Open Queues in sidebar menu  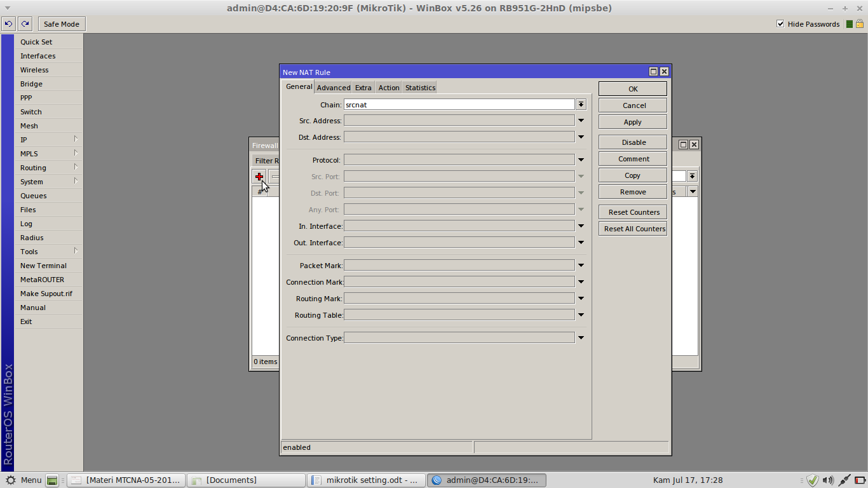coord(49,196)
